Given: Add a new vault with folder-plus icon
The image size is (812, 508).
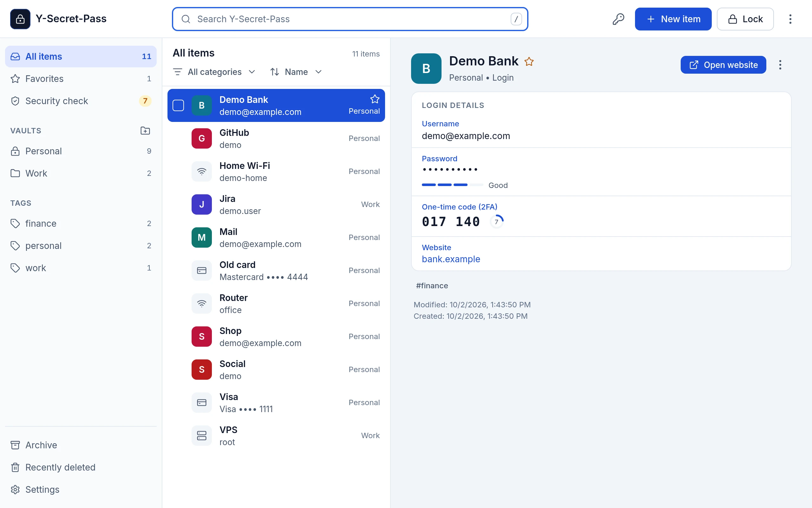Looking at the screenshot, I should point(145,131).
